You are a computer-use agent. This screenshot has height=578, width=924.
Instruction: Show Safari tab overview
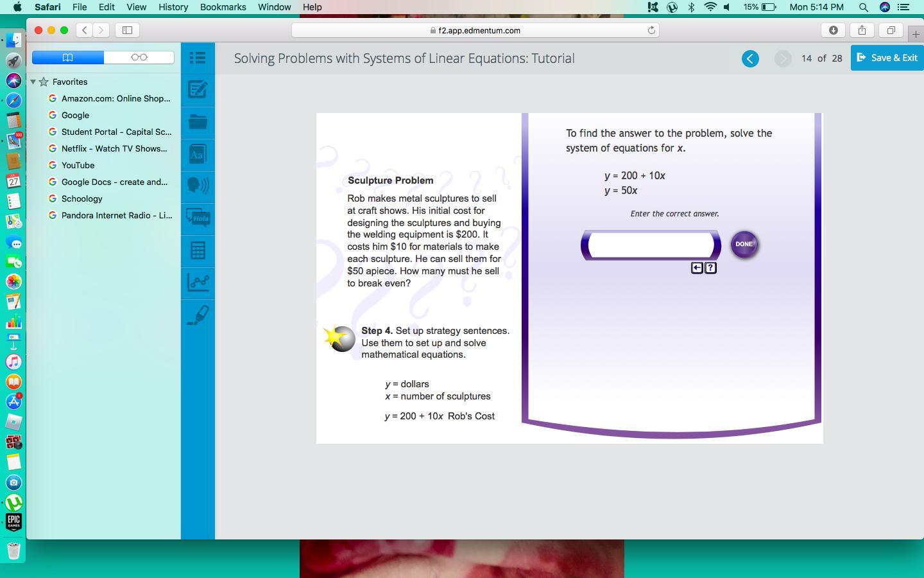click(891, 30)
